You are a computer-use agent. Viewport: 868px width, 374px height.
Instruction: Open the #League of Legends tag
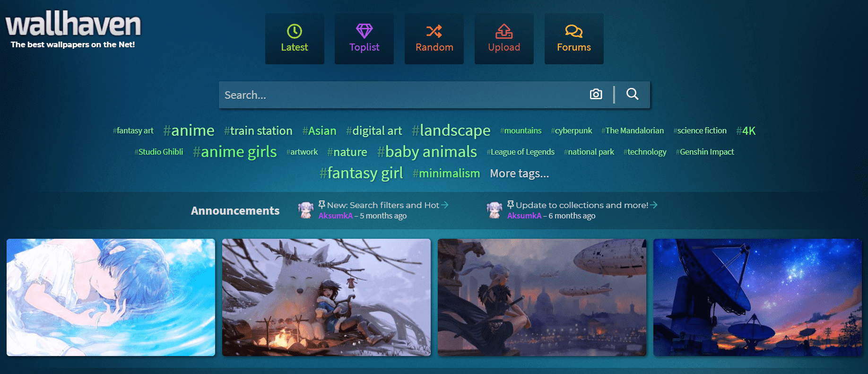[x=521, y=152]
